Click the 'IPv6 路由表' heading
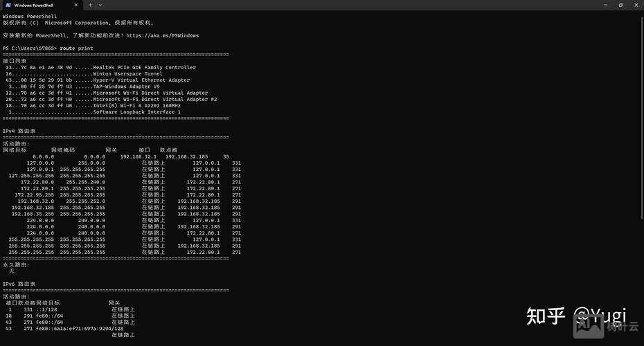This screenshot has height=346, width=644. (19, 284)
